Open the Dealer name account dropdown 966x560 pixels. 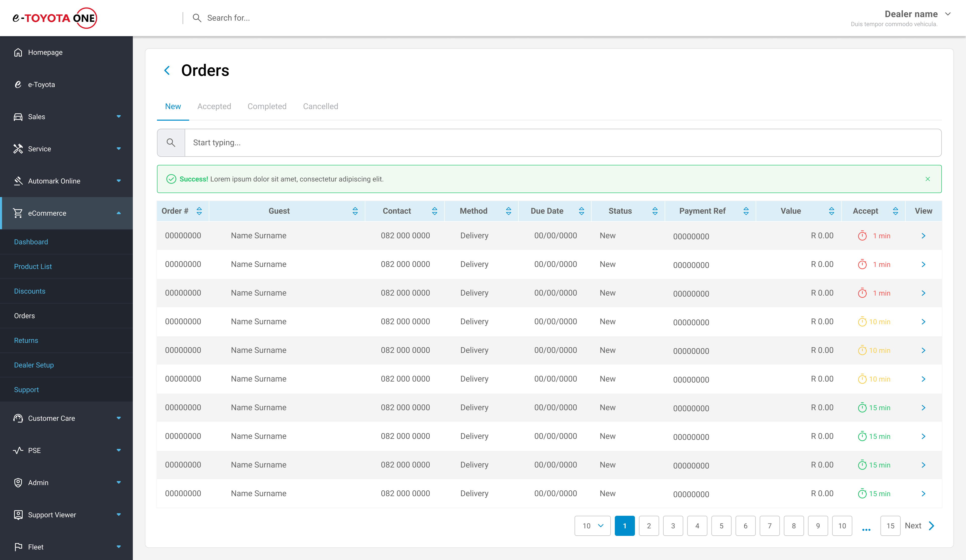point(948,14)
